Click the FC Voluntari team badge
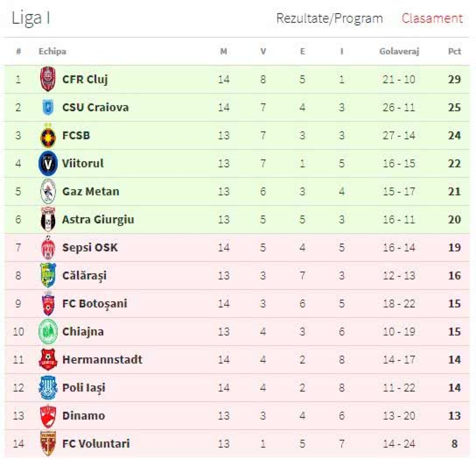The image size is (476, 459). 48,444
